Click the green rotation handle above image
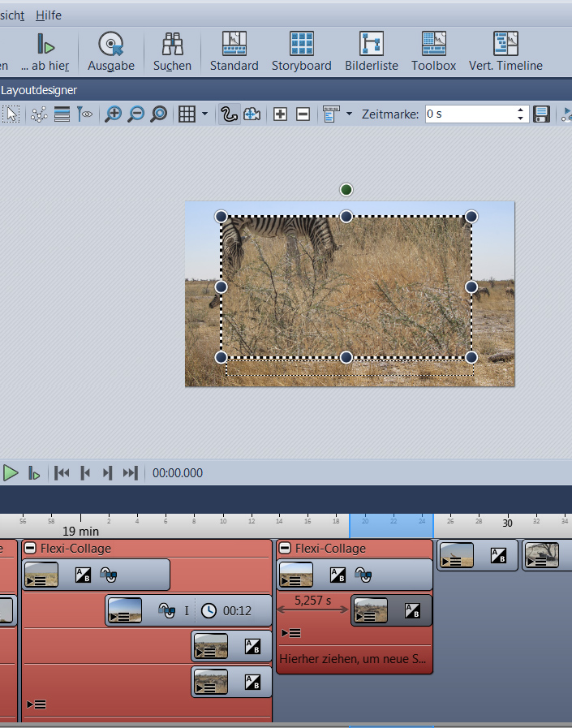 (x=346, y=190)
